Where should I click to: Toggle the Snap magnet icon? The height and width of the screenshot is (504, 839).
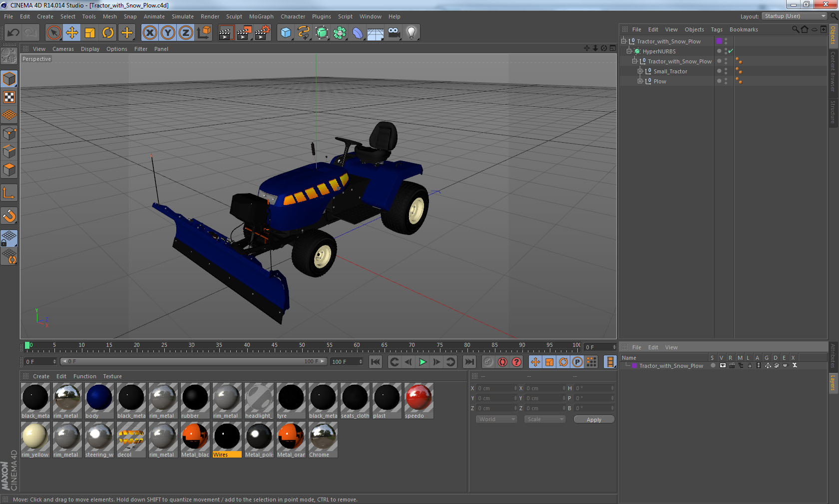tap(9, 216)
